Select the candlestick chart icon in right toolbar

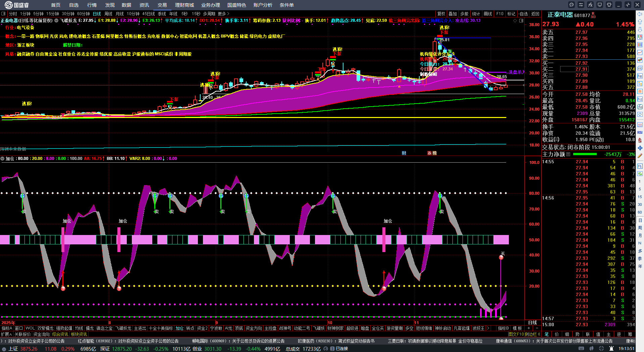[640, 60]
